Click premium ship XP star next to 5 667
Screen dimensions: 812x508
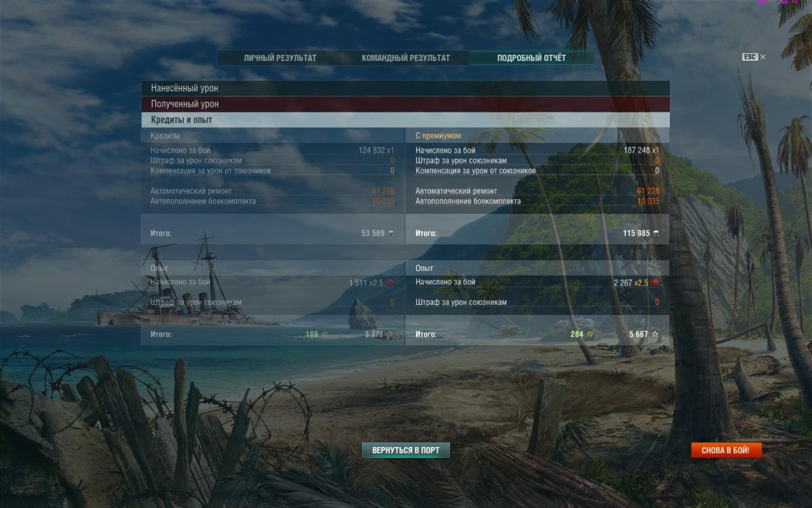coord(655,335)
